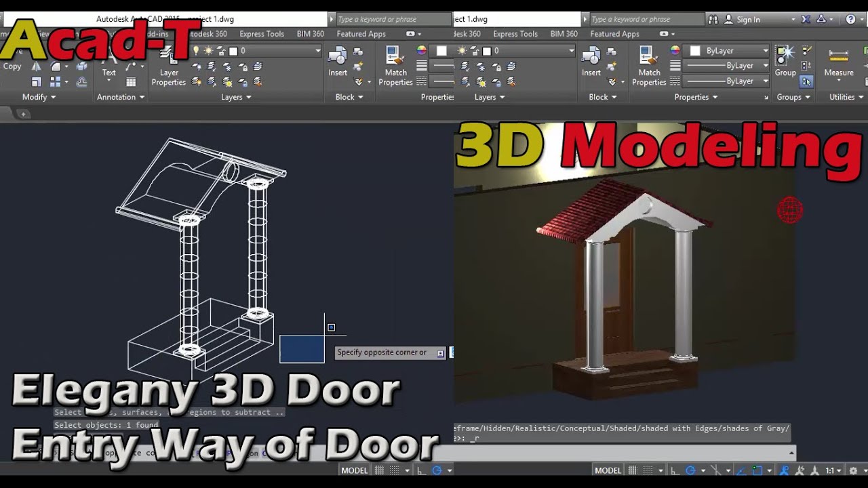Click white ByLayer object color swatch

click(695, 51)
